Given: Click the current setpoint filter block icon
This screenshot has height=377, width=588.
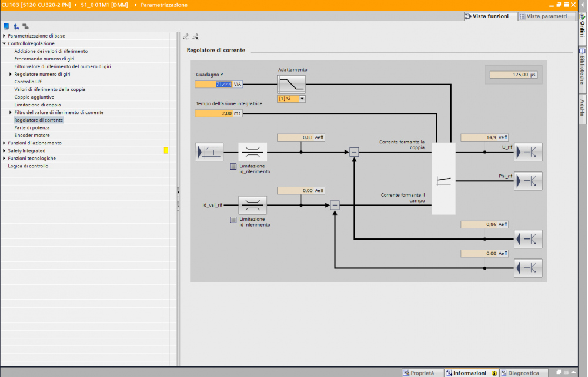Looking at the screenshot, I should click(x=209, y=152).
